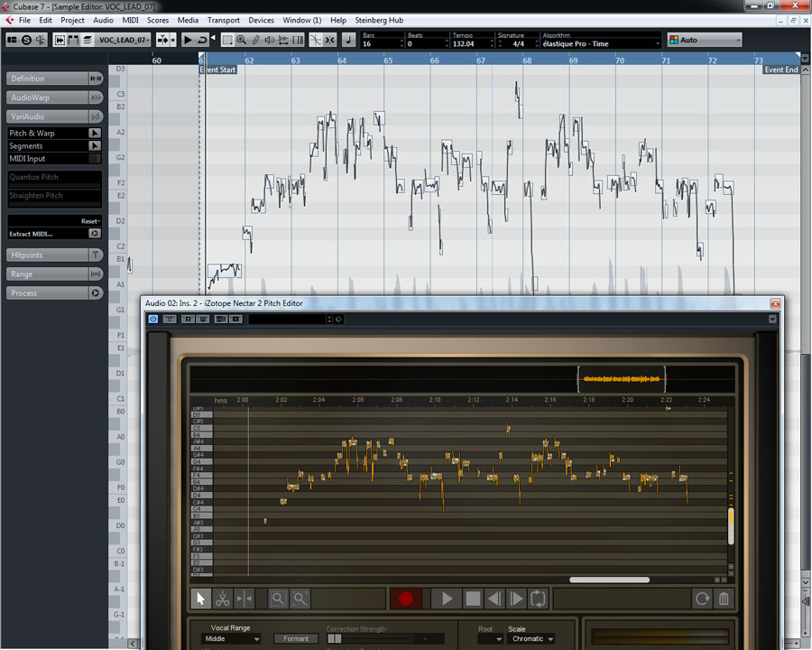Click the pointer arrow tool in Nectar

[200, 599]
